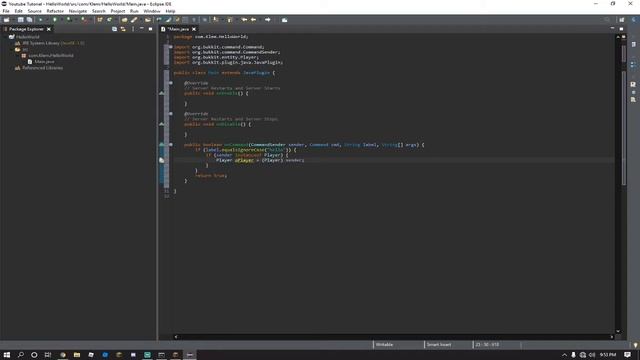Viewport: 640px width, 360px height.
Task: Close the Package Explorer view
Action: point(49,29)
